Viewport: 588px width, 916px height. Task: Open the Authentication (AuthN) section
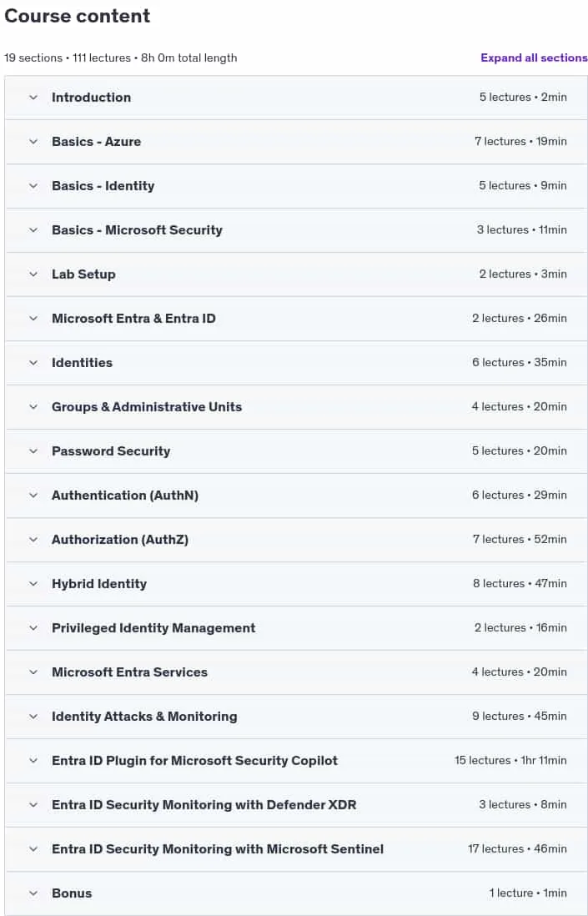tap(296, 496)
